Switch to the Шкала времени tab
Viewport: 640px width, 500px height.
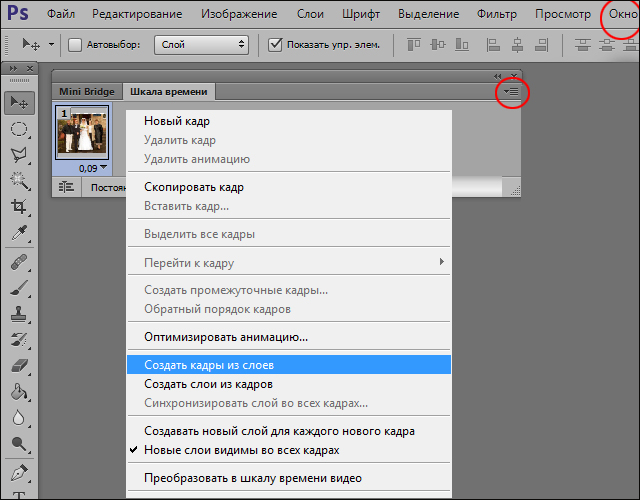(169, 91)
